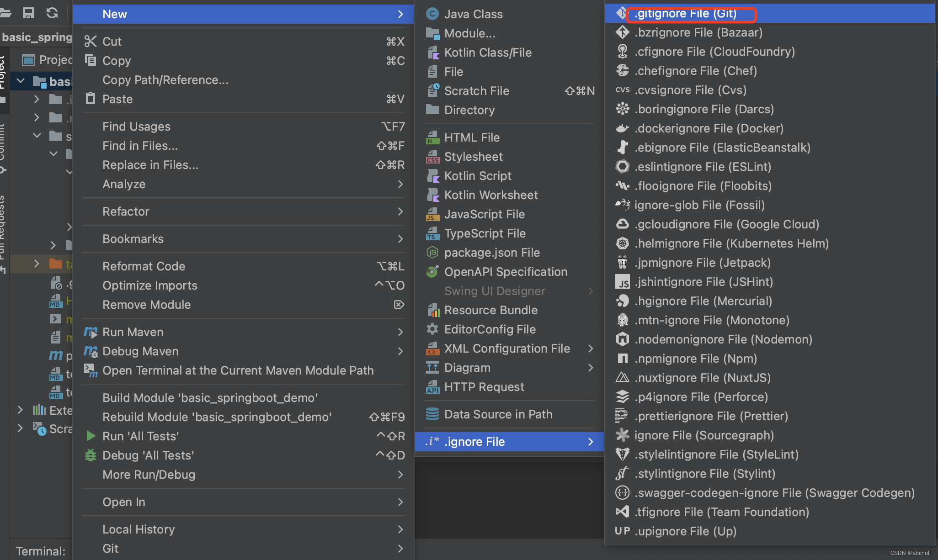
Task: Click the JavaScript File icon
Action: click(432, 214)
